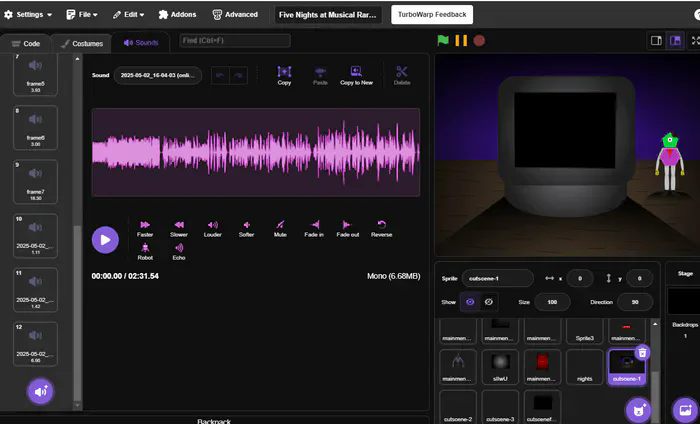Delete the cutscene-1 sprite via trash icon

point(642,353)
